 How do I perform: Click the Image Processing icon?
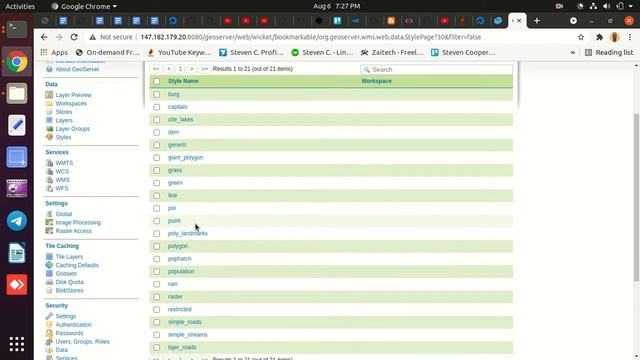pos(49,222)
